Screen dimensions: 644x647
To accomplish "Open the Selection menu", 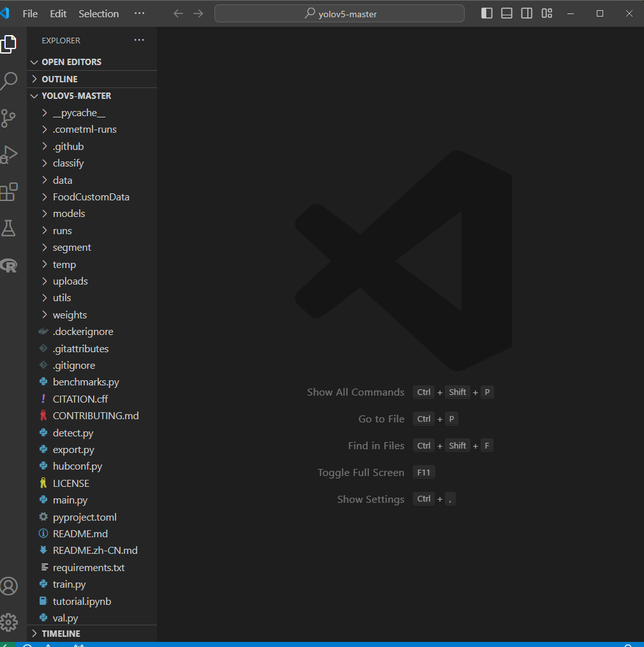I will [x=99, y=13].
